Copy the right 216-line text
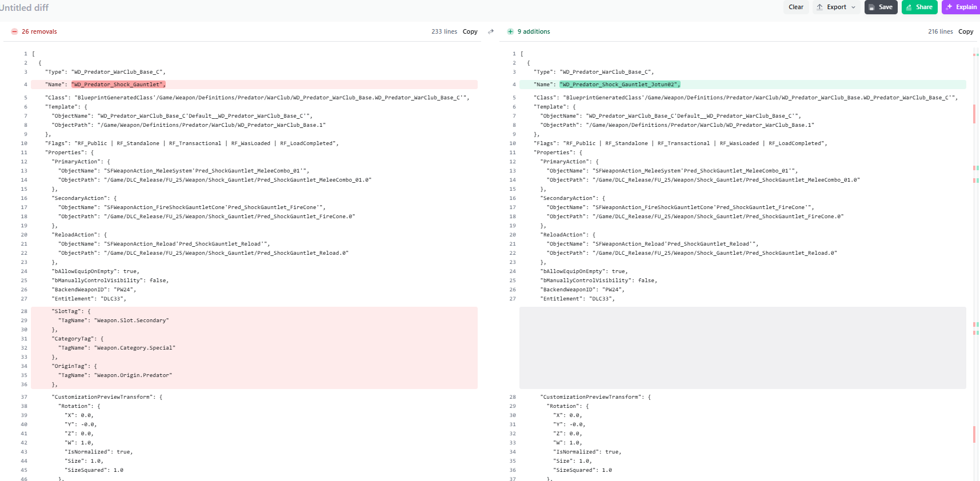The height and width of the screenshot is (481, 980). pyautogui.click(x=966, y=32)
